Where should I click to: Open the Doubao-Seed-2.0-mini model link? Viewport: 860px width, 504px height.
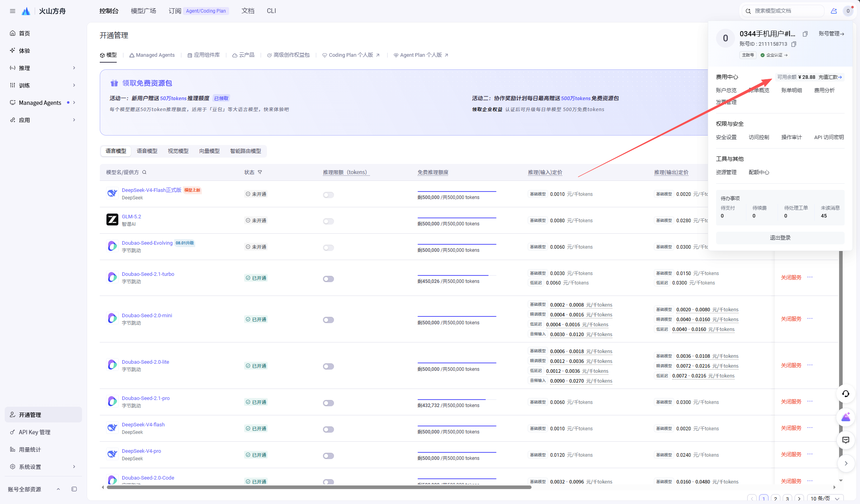click(x=147, y=316)
